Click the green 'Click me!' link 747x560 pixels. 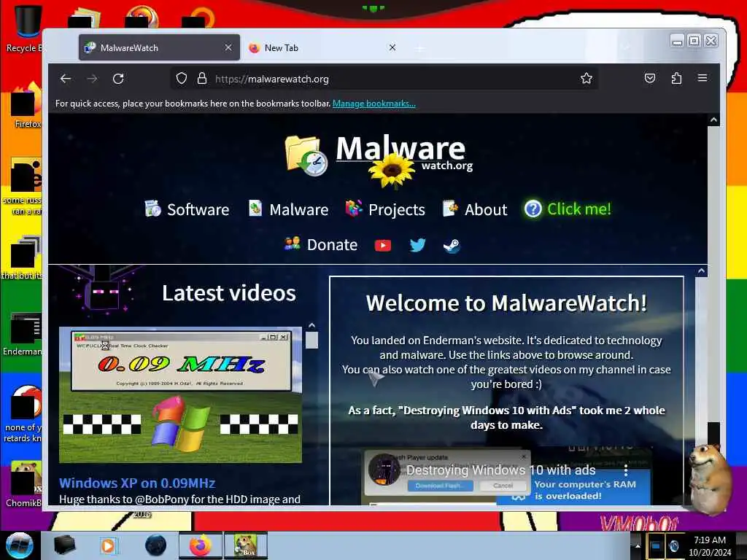[568, 209]
